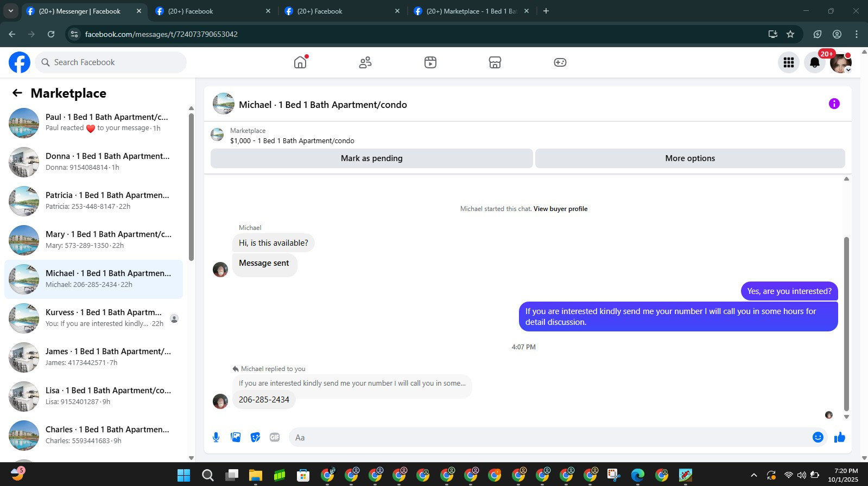
Task: Show hidden system tray icons
Action: coord(753,475)
